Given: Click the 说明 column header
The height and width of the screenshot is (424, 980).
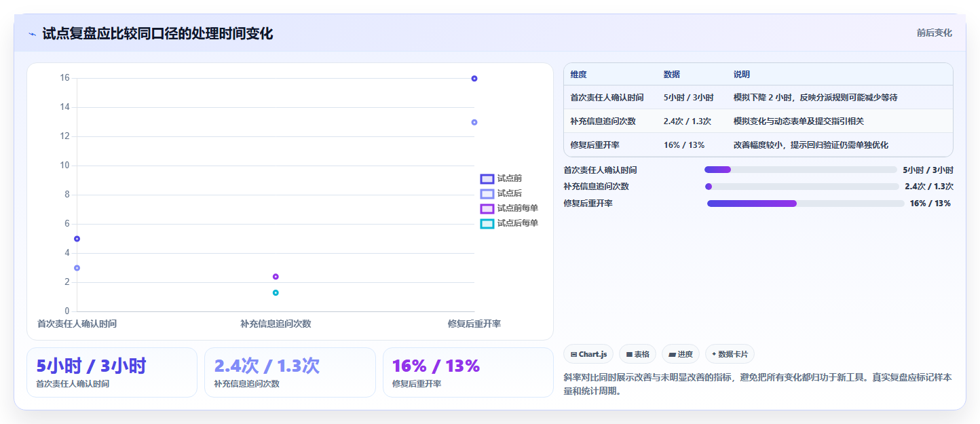Looking at the screenshot, I should point(742,75).
